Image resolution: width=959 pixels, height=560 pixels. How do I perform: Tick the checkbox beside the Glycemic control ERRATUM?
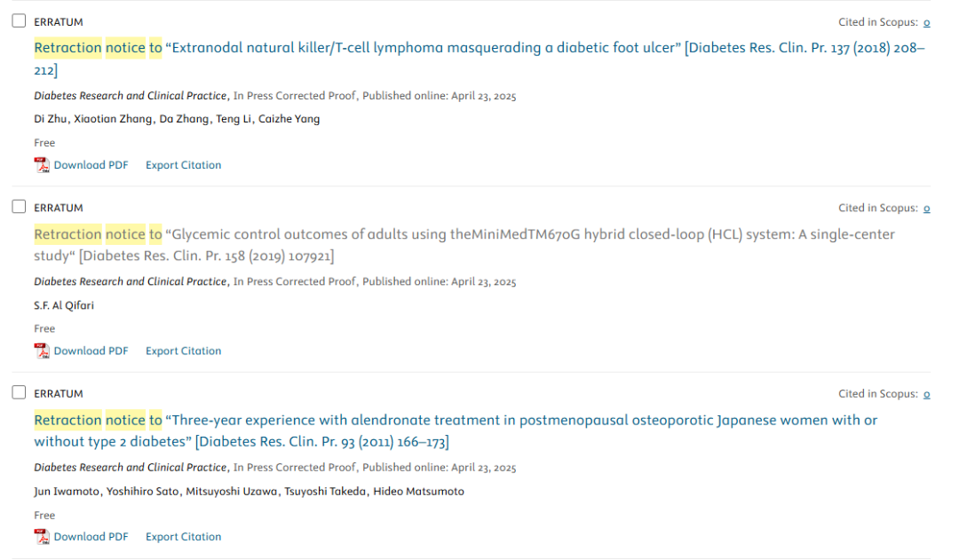point(19,207)
